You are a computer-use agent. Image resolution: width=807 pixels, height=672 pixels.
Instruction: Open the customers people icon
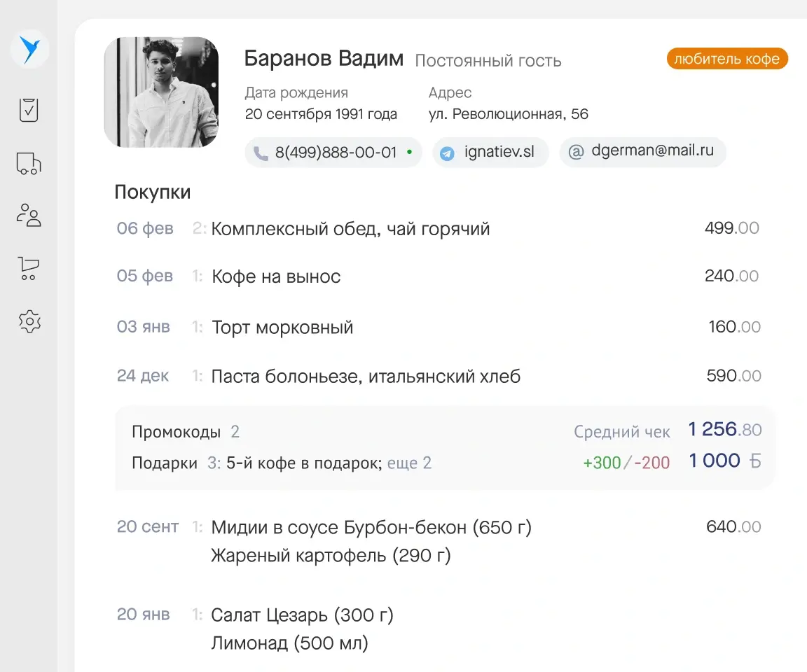(29, 215)
